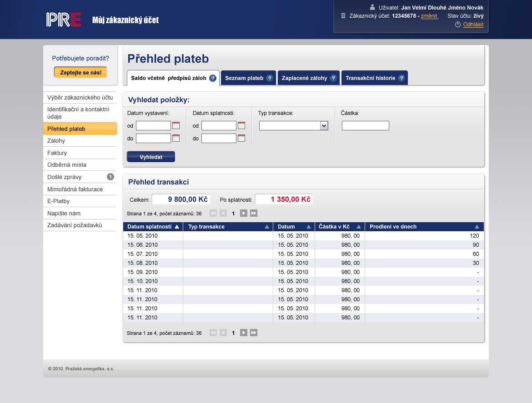Image resolution: width=532 pixels, height=403 pixels.
Task: Focus the Datum splatnosti do input
Action: click(x=219, y=138)
